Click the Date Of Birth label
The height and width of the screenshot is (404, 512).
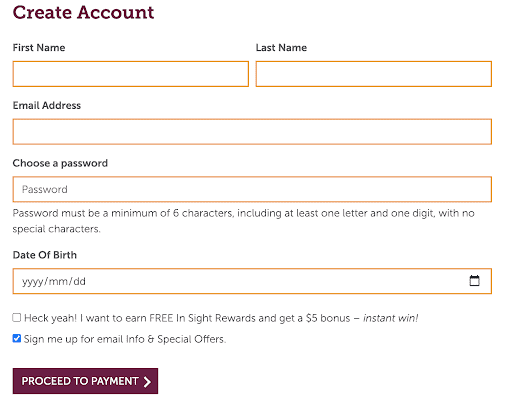tap(45, 255)
